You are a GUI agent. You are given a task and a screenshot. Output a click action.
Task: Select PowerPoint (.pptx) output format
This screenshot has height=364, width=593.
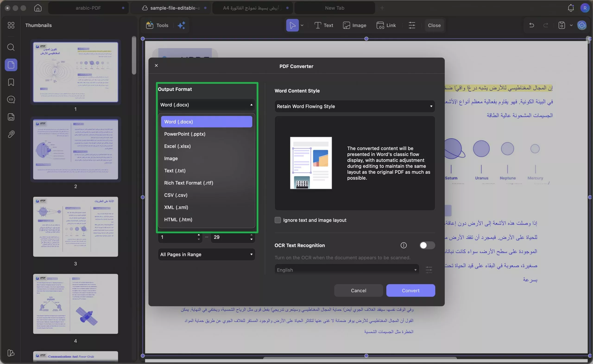point(185,134)
